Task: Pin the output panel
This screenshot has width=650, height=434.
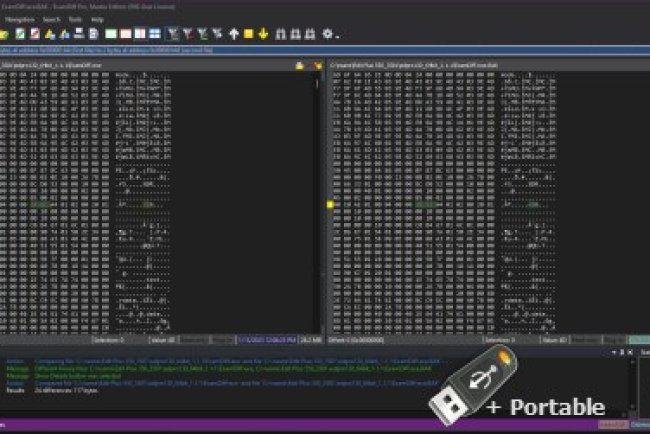Action: [x=622, y=352]
